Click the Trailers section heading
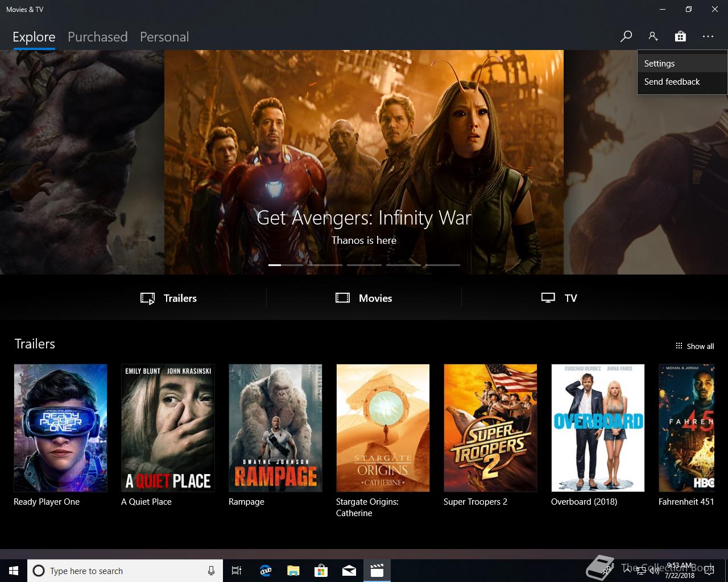The height and width of the screenshot is (582, 728). (x=35, y=344)
